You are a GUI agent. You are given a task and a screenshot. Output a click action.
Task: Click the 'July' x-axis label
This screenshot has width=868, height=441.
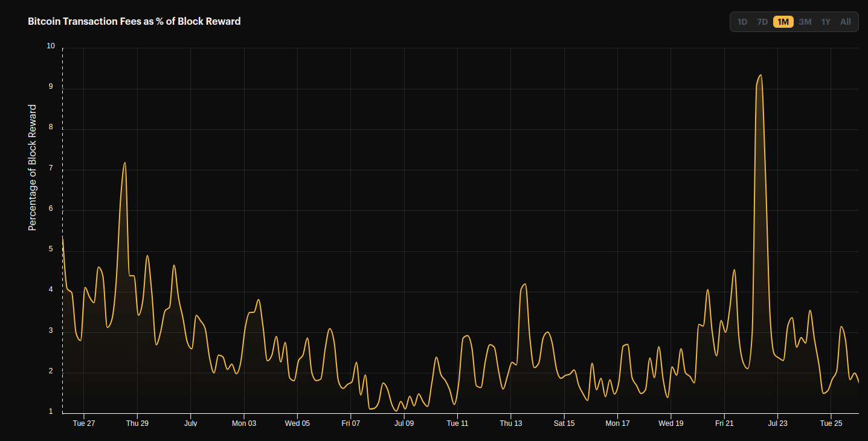point(190,423)
